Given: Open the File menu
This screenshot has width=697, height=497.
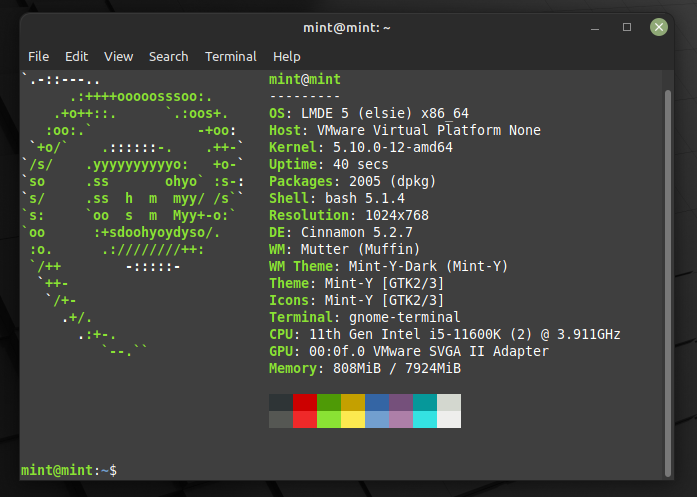Looking at the screenshot, I should click(38, 57).
